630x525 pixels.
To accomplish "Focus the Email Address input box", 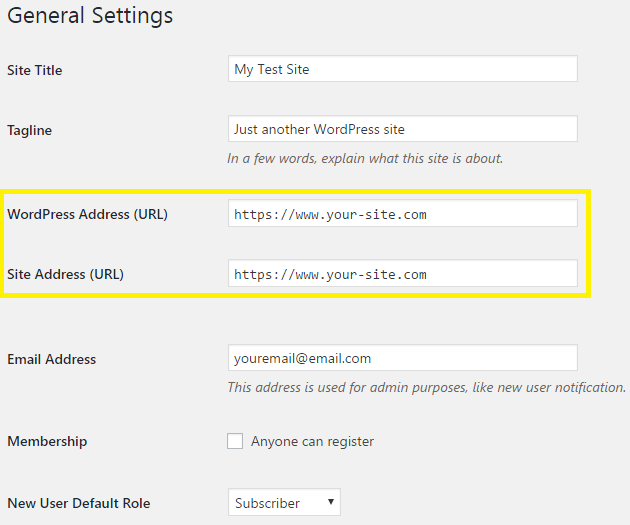I will point(402,358).
